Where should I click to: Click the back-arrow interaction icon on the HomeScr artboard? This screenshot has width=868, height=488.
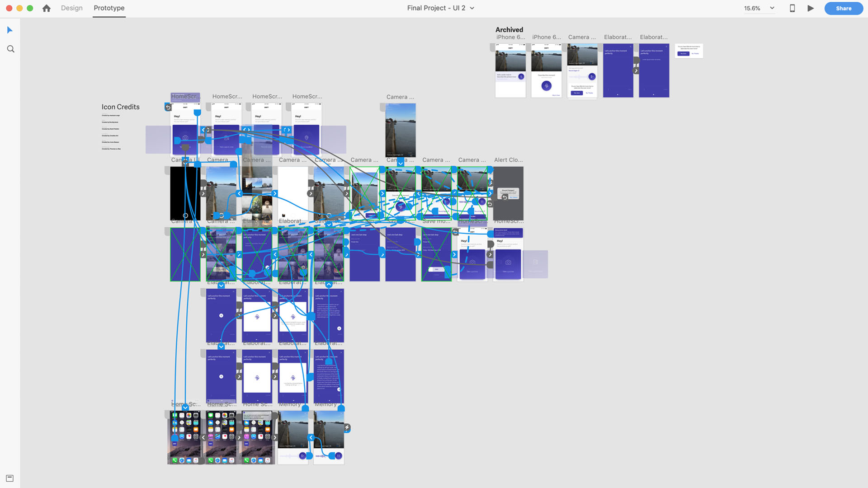(x=168, y=107)
